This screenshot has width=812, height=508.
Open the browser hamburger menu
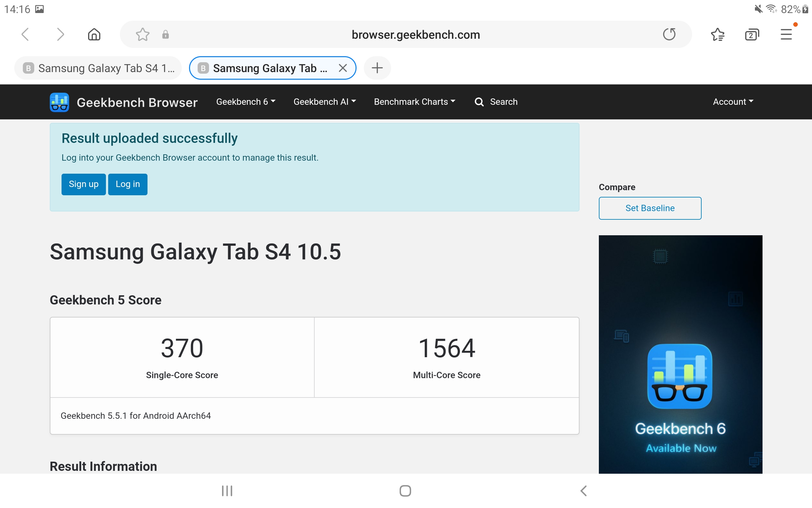(x=786, y=34)
